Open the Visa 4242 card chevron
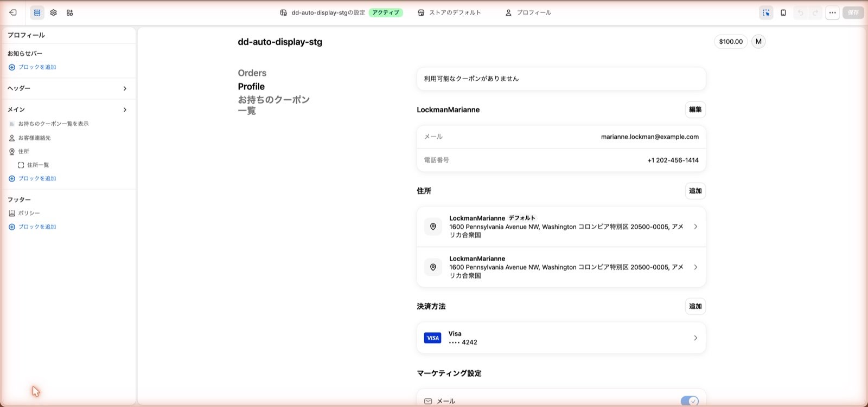Viewport: 868px width, 407px height. [x=695, y=338]
